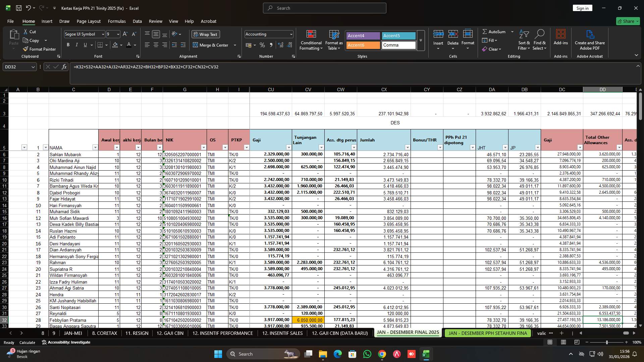Screen dimensions: 644x362
Task: Click the AutoSum sigma icon
Action: pyautogui.click(x=485, y=32)
